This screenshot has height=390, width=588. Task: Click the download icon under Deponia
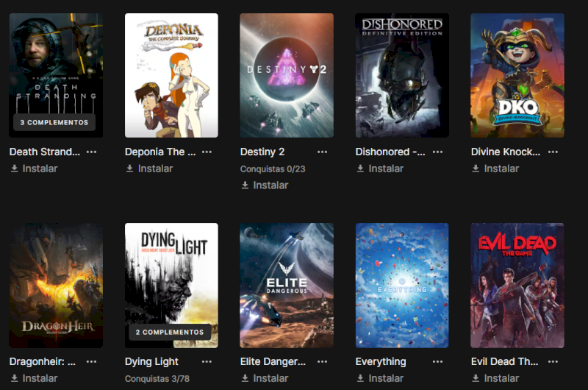(x=130, y=169)
